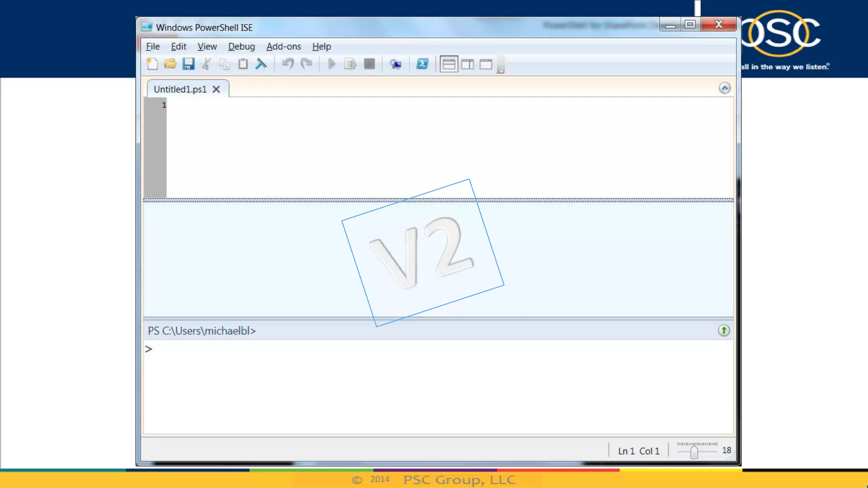The width and height of the screenshot is (868, 488).
Task: Toggle Show Script Pane Right layout
Action: (467, 64)
